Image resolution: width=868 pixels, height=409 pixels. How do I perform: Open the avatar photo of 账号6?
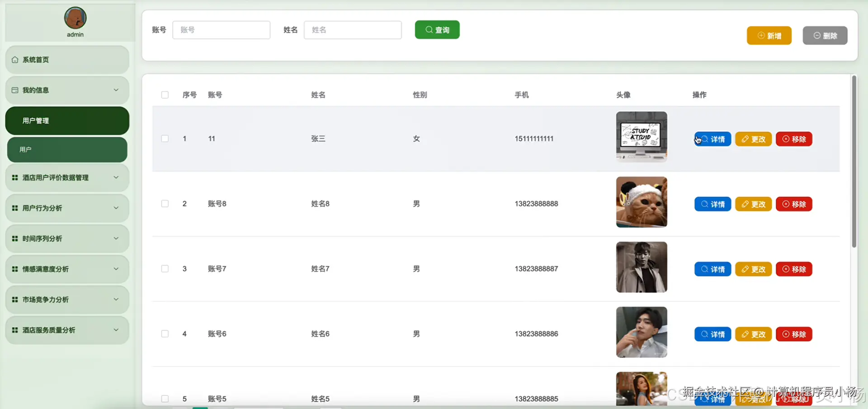(642, 333)
